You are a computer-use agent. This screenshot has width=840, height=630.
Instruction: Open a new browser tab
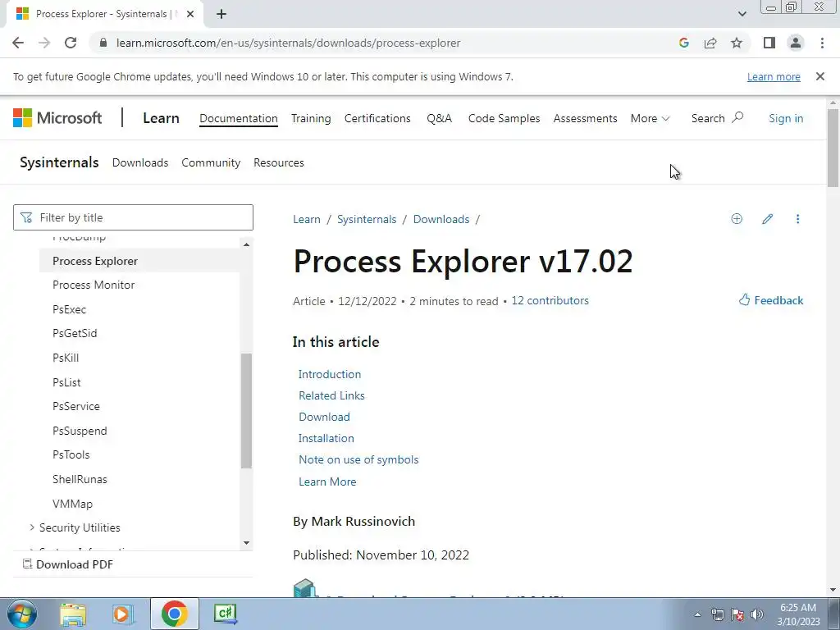pos(221,14)
